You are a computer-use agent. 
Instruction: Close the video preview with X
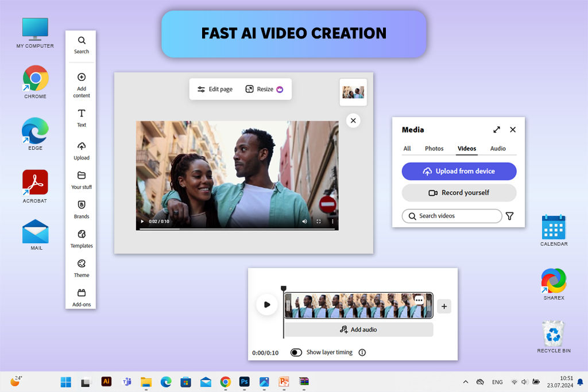click(353, 121)
